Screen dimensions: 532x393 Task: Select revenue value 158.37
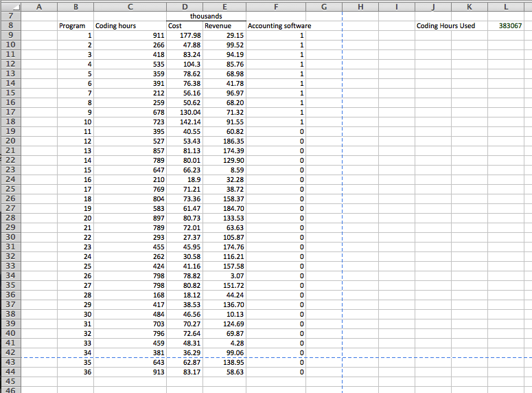pyautogui.click(x=224, y=199)
